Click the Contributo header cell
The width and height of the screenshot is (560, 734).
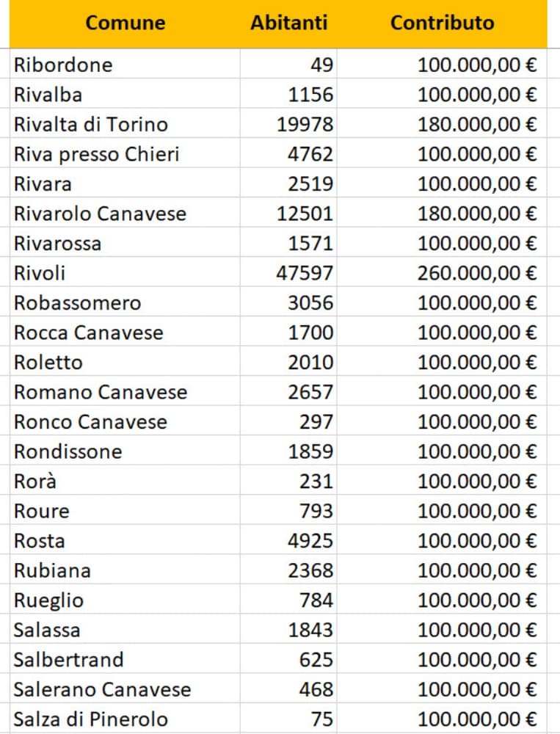tap(442, 23)
